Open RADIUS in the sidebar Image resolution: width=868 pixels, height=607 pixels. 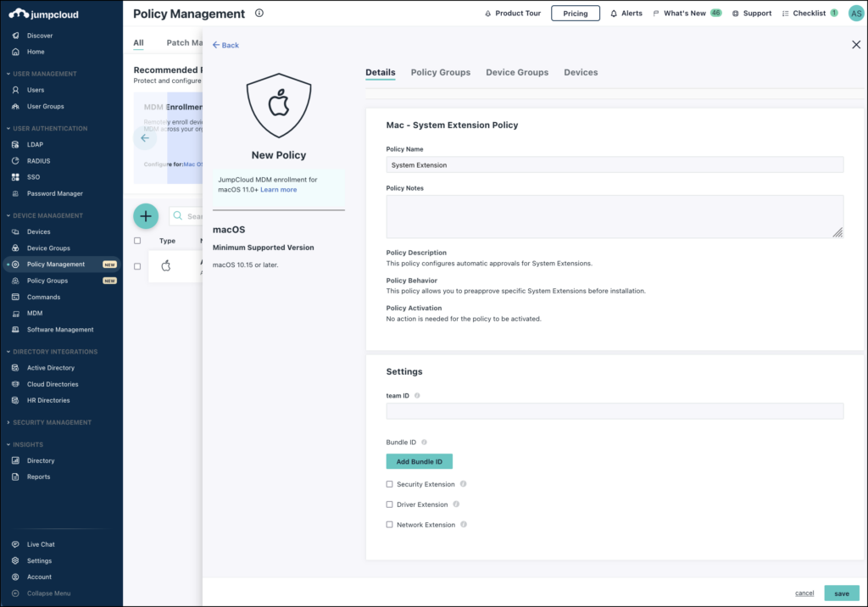[x=38, y=161]
